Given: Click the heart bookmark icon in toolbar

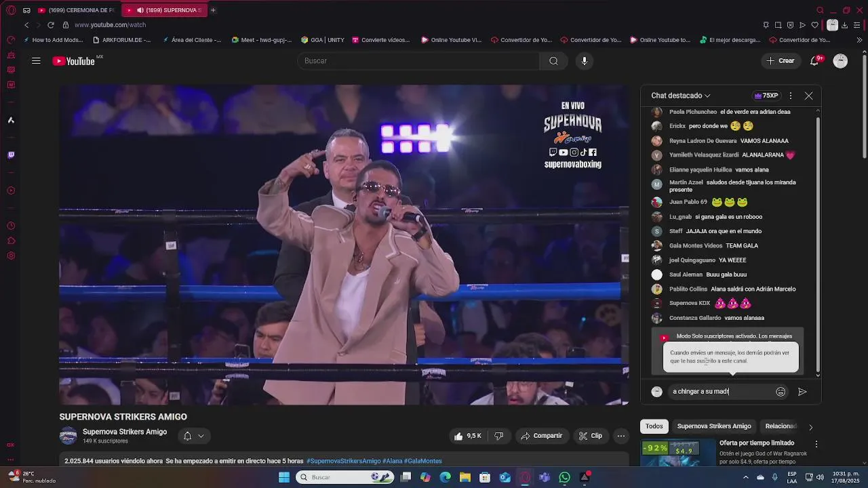Looking at the screenshot, I should [x=814, y=25].
